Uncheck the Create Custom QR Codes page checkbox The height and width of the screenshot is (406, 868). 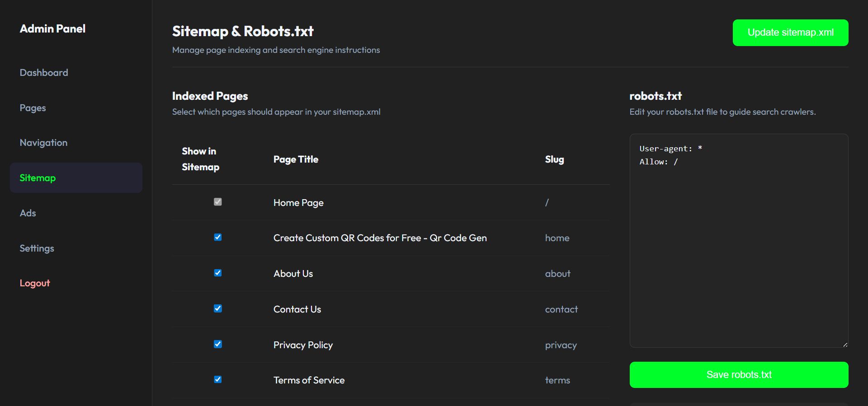pyautogui.click(x=218, y=238)
